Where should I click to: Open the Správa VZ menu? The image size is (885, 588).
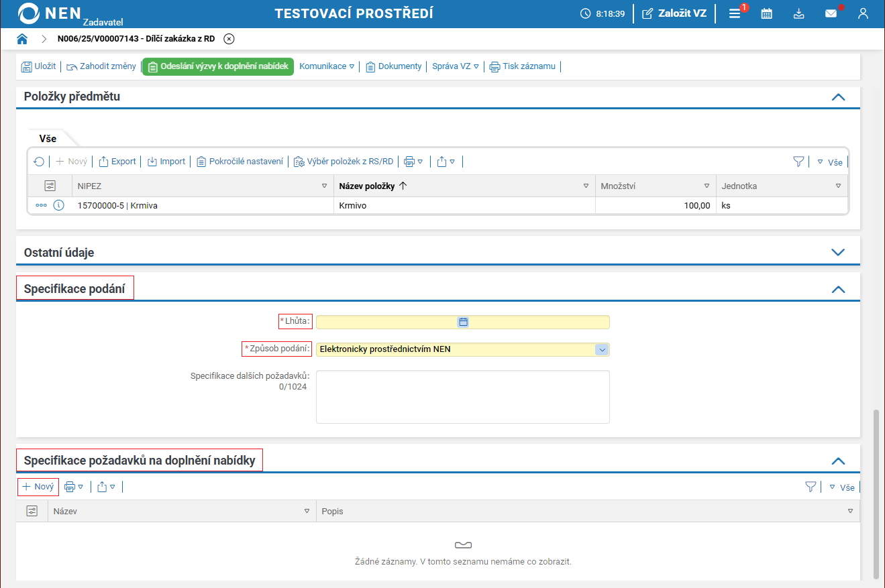coord(456,66)
